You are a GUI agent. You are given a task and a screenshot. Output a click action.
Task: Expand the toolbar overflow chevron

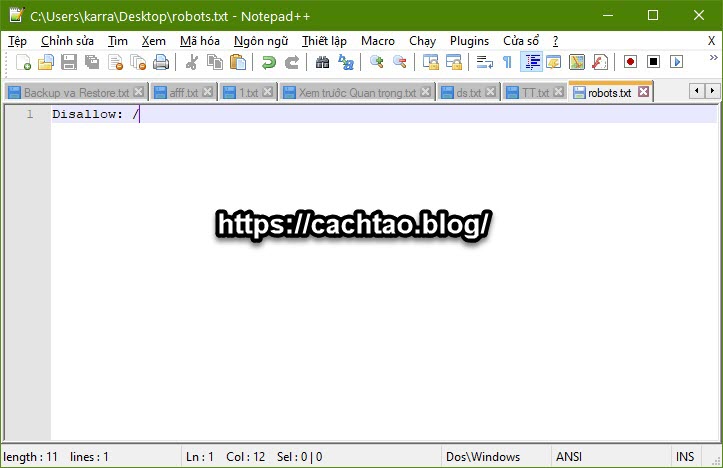713,58
